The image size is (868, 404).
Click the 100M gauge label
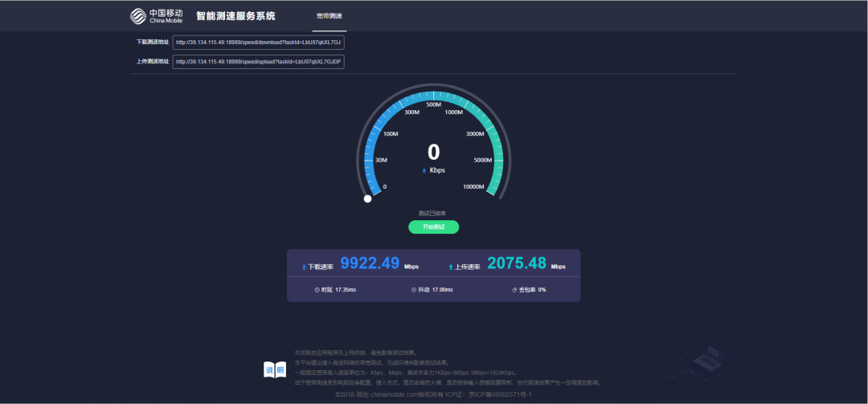[x=391, y=134]
